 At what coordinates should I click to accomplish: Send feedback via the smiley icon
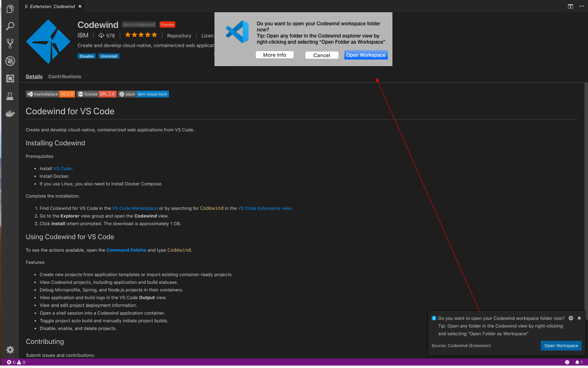(567, 362)
